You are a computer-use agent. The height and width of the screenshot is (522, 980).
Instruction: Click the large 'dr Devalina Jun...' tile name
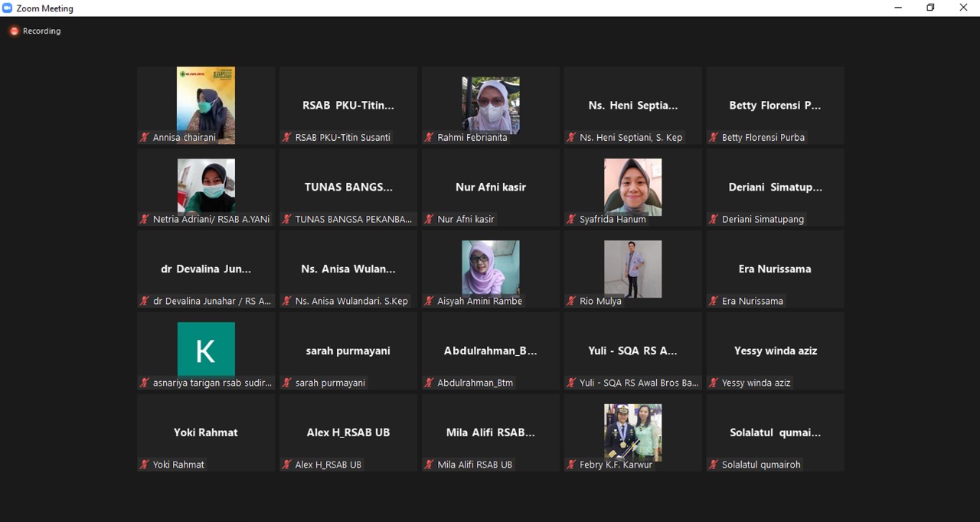206,269
